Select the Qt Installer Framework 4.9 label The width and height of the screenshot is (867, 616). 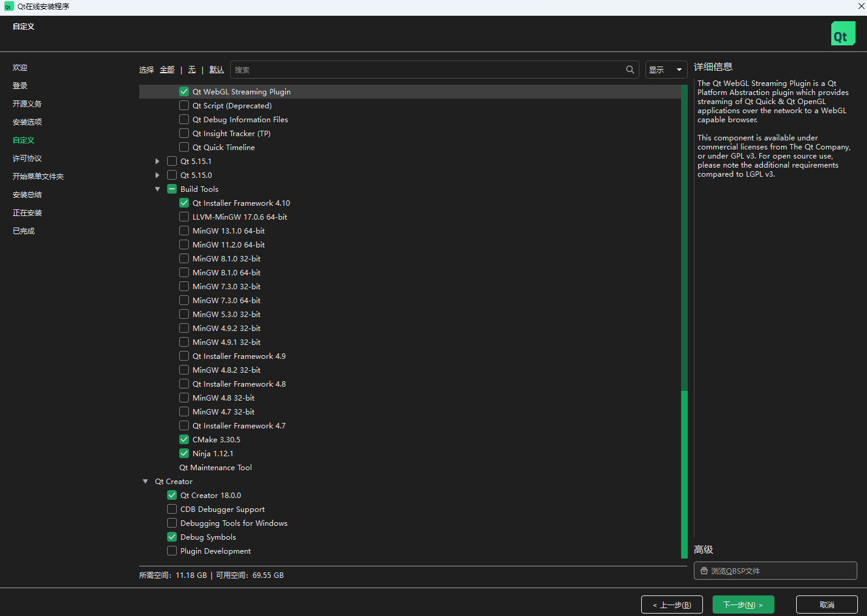click(239, 356)
